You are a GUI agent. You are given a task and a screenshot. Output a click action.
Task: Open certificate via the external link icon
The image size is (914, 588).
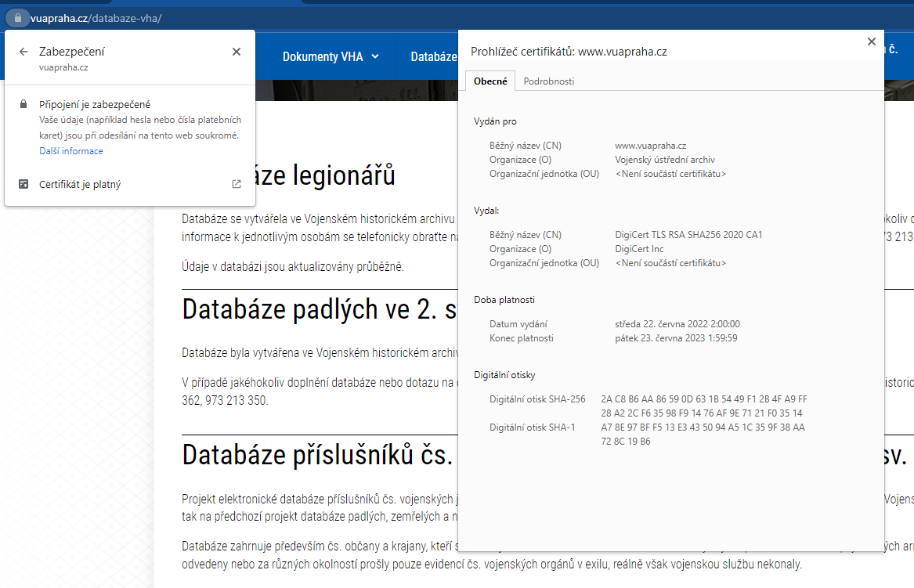click(237, 185)
